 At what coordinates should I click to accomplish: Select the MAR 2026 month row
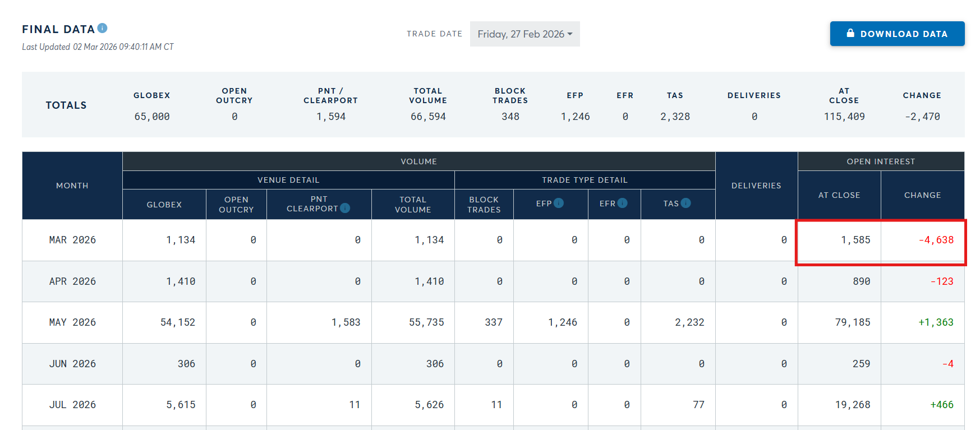tap(72, 240)
